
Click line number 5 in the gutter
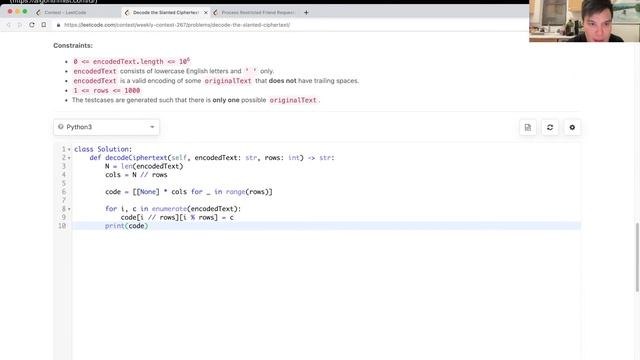[64, 183]
